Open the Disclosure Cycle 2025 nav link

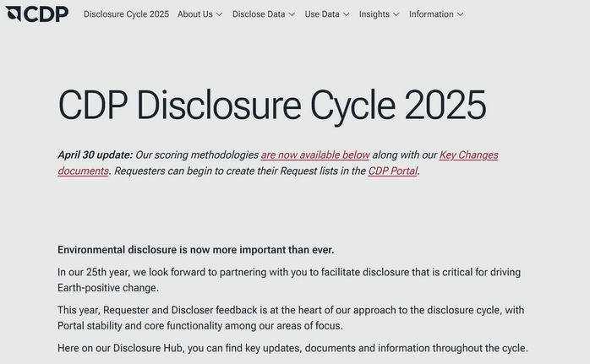[126, 14]
